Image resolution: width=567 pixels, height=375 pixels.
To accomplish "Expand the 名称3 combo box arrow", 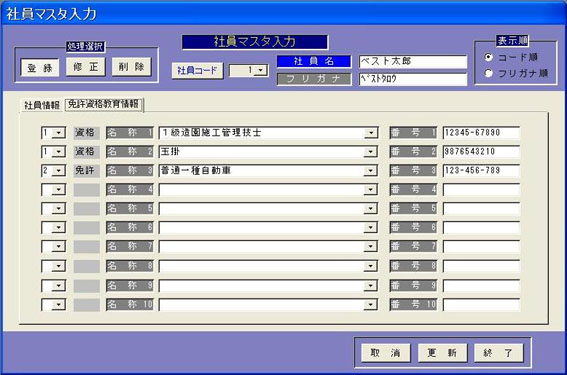I will pyautogui.click(x=371, y=171).
